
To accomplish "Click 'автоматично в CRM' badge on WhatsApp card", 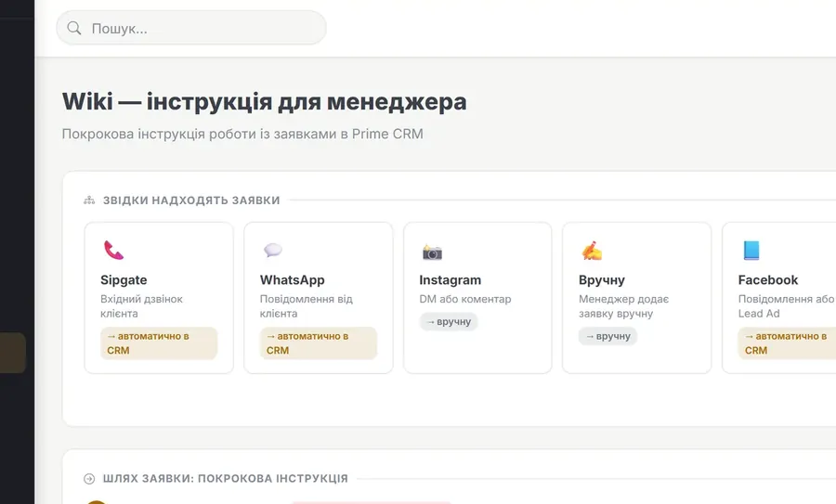I will click(319, 343).
